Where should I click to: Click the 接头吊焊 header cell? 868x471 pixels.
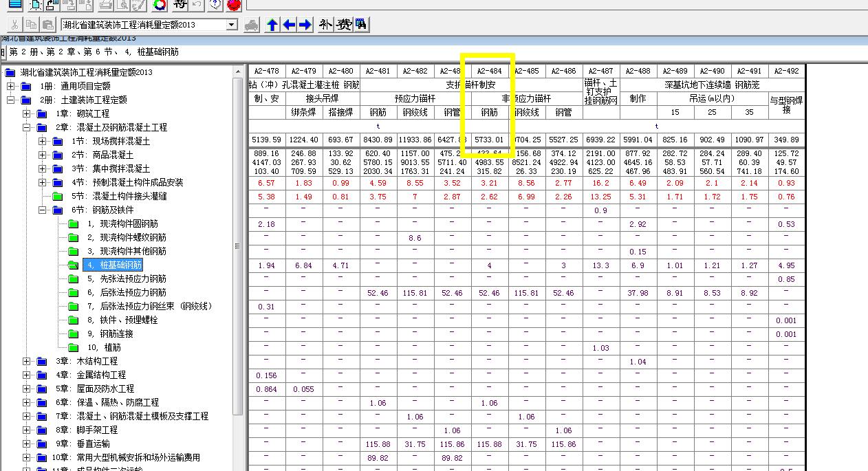coord(322,98)
